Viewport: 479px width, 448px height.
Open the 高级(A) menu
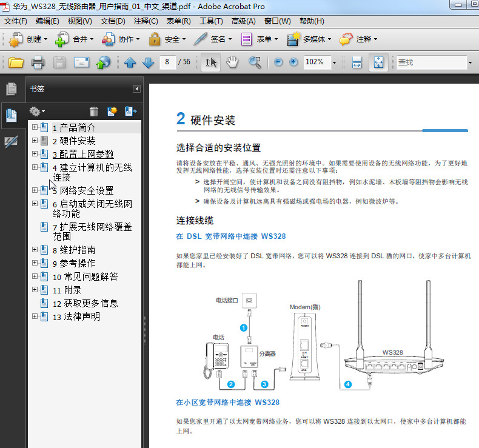click(x=244, y=21)
